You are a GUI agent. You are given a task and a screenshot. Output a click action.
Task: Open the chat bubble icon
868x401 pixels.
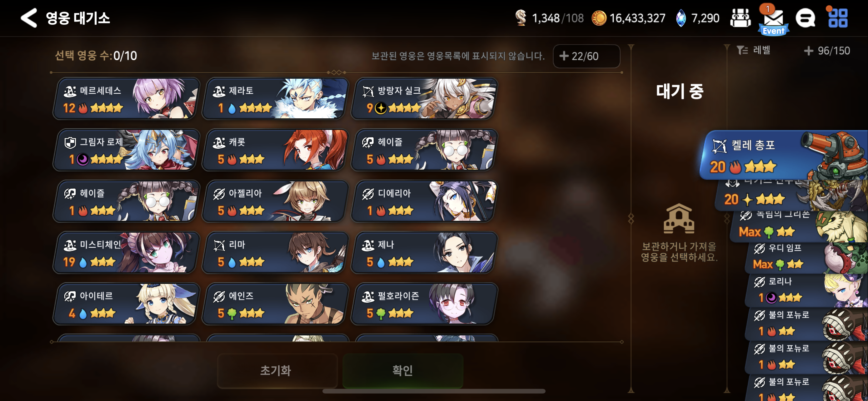[x=806, y=18]
